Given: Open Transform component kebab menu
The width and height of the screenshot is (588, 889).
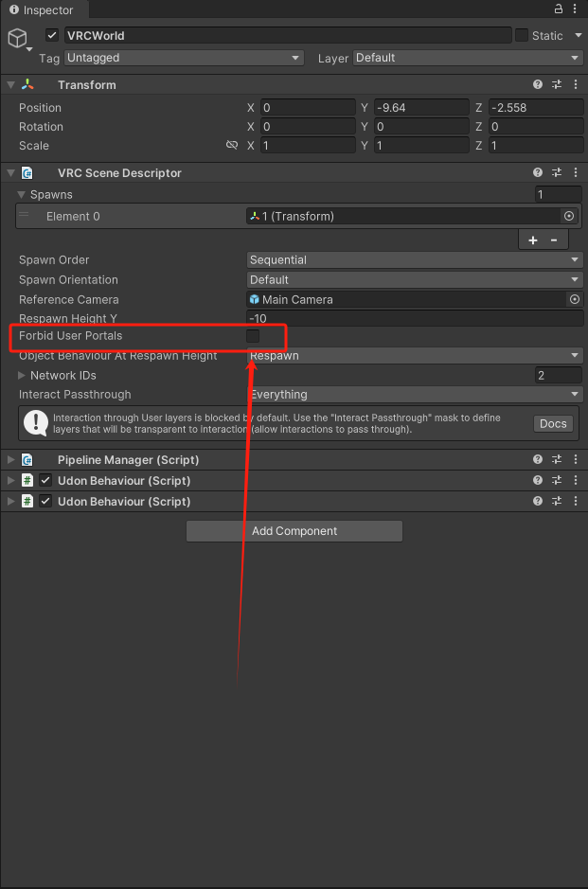Looking at the screenshot, I should [x=576, y=84].
